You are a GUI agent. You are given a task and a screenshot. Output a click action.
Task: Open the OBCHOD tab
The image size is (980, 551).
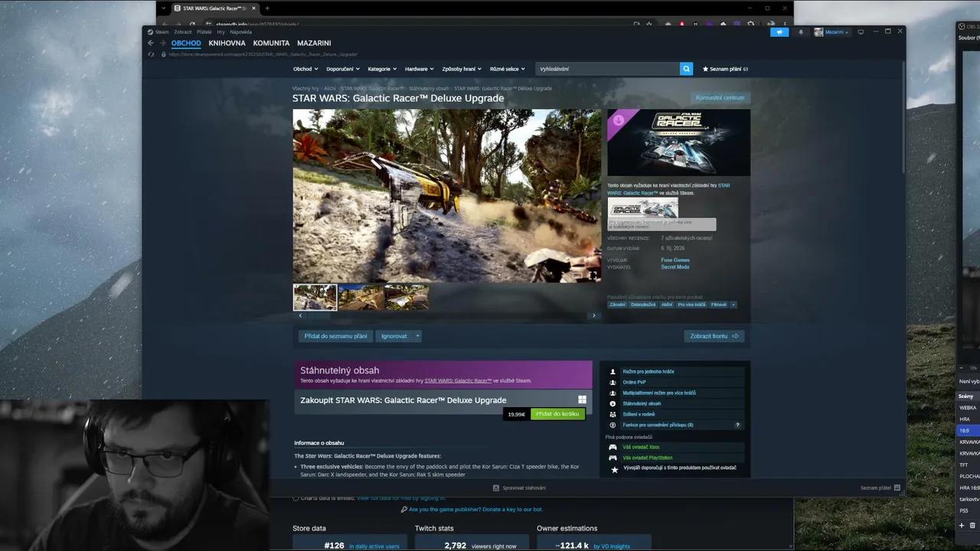tap(186, 43)
